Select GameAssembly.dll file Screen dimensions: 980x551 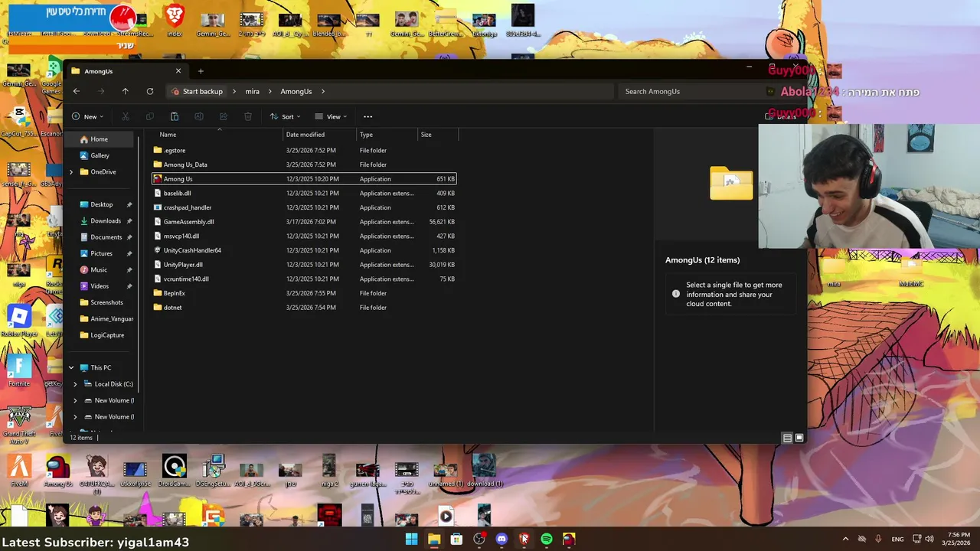(x=304, y=222)
